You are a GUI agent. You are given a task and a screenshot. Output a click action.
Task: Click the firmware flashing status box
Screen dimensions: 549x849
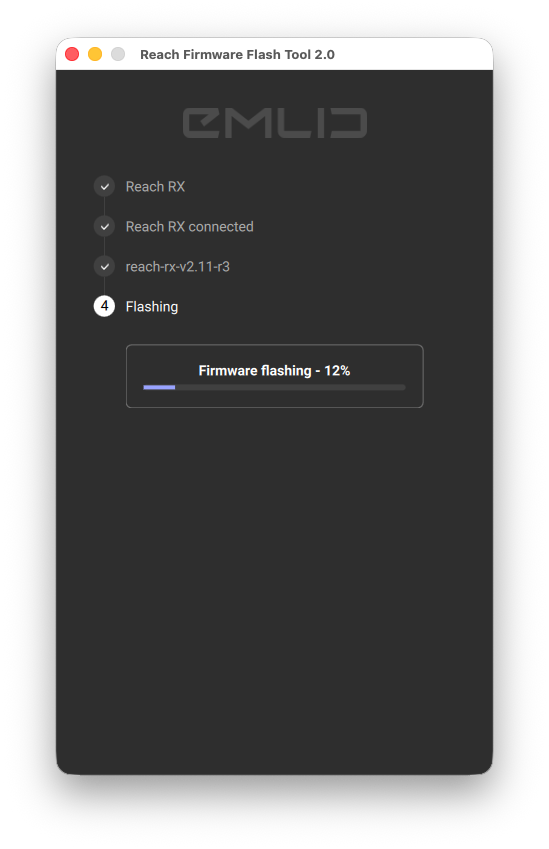coord(274,376)
